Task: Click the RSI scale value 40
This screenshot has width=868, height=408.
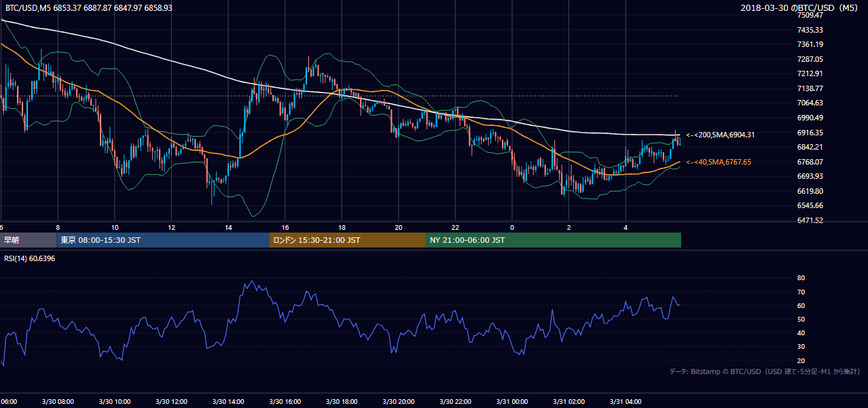Action: point(801,333)
